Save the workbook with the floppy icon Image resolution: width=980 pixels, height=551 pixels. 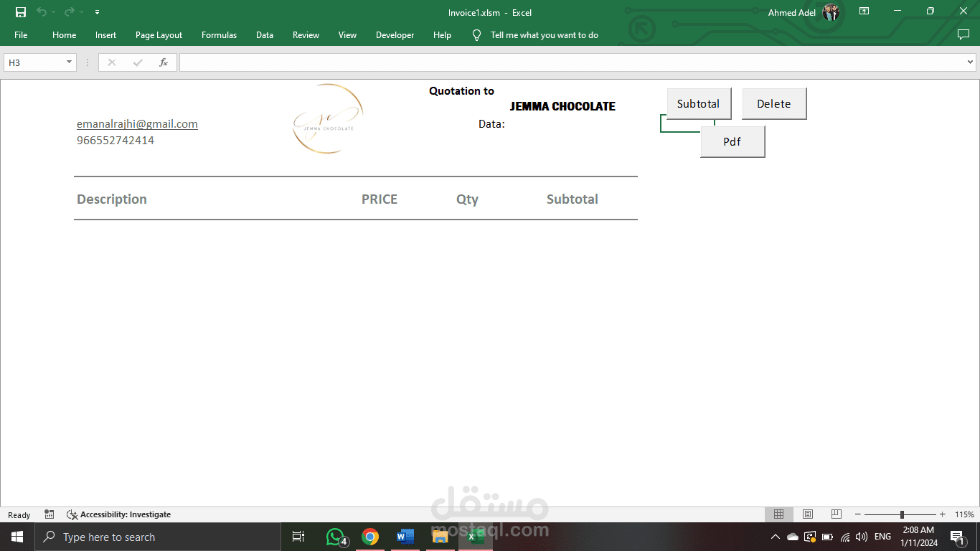(x=21, y=12)
